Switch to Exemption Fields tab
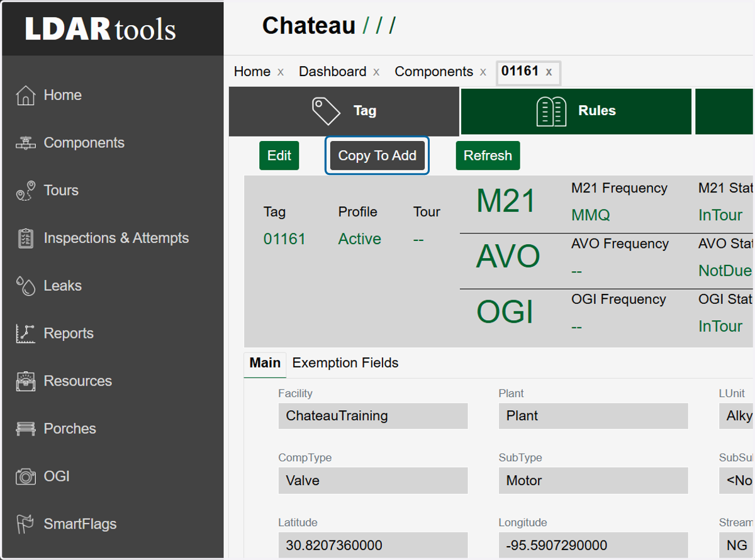Image resolution: width=755 pixels, height=560 pixels. tap(345, 363)
